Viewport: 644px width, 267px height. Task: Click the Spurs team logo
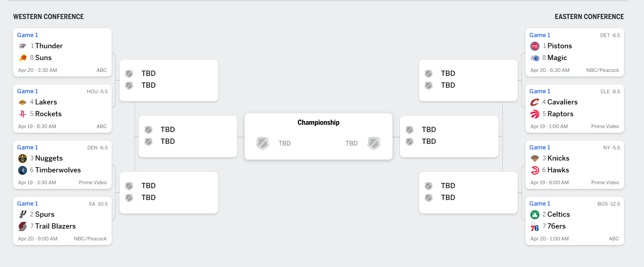tap(23, 214)
